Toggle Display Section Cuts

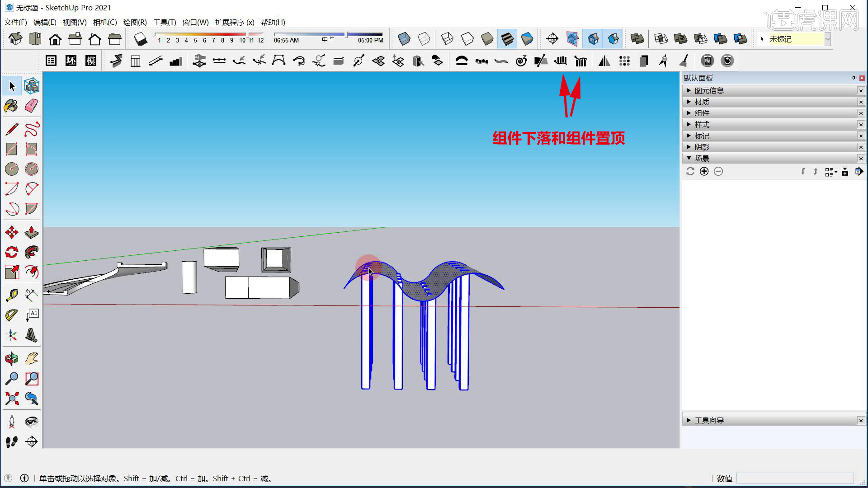(x=593, y=39)
